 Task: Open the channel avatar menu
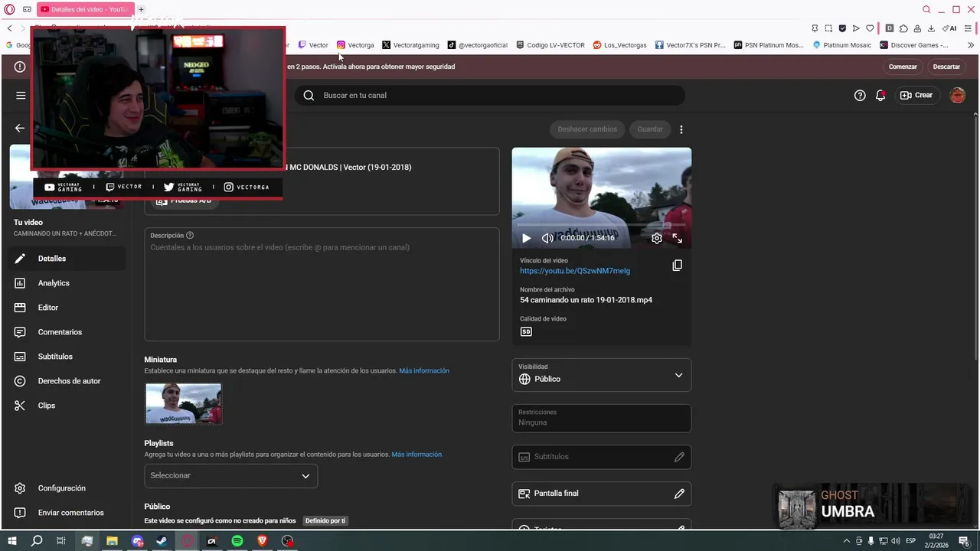957,96
